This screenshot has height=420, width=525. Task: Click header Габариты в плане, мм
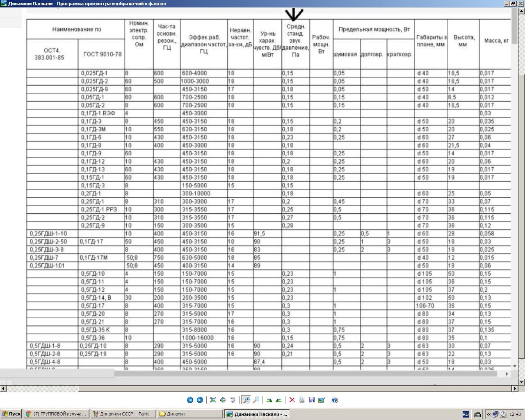click(x=431, y=41)
